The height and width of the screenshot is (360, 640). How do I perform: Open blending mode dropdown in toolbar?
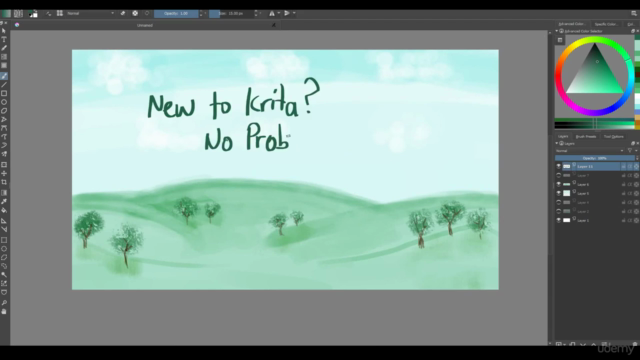pos(91,13)
